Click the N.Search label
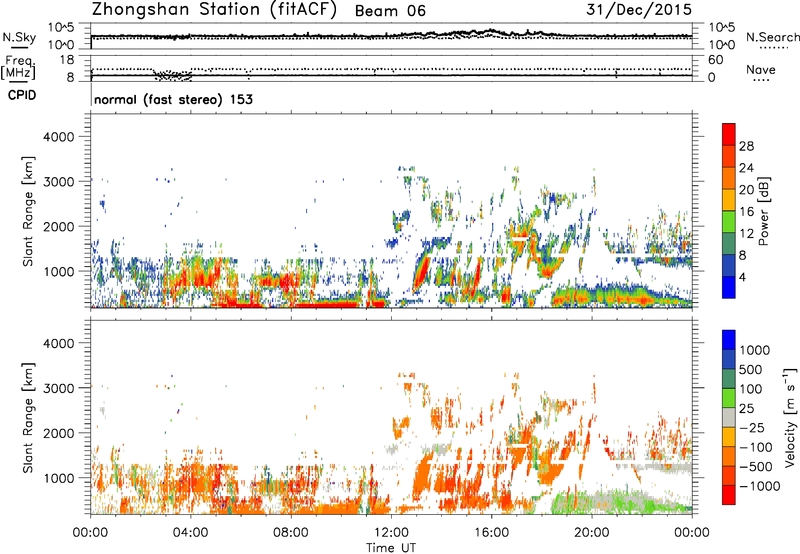The image size is (800, 554). (x=772, y=37)
